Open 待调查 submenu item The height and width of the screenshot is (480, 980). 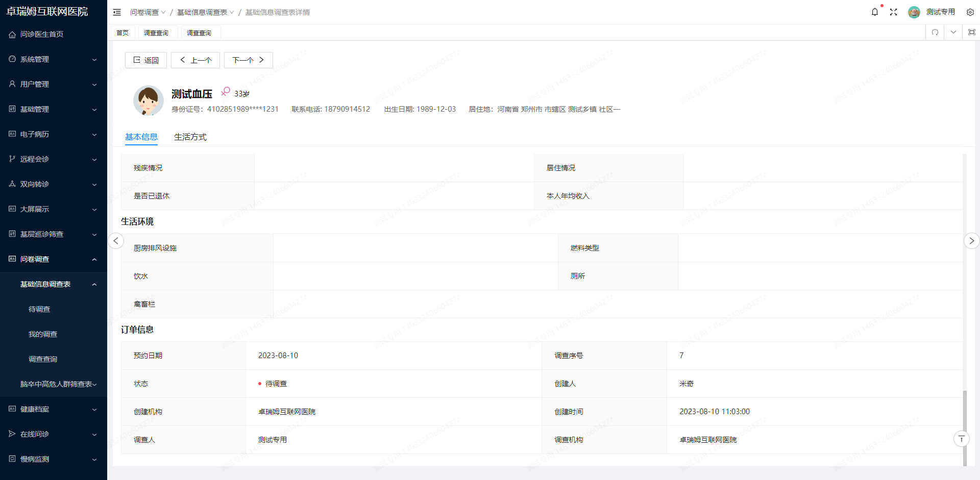54,309
